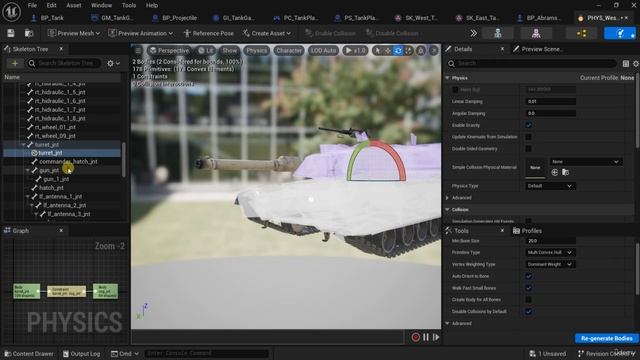Open the viewport hamburger options menu
This screenshot has width=640, height=360.
[x=138, y=50]
